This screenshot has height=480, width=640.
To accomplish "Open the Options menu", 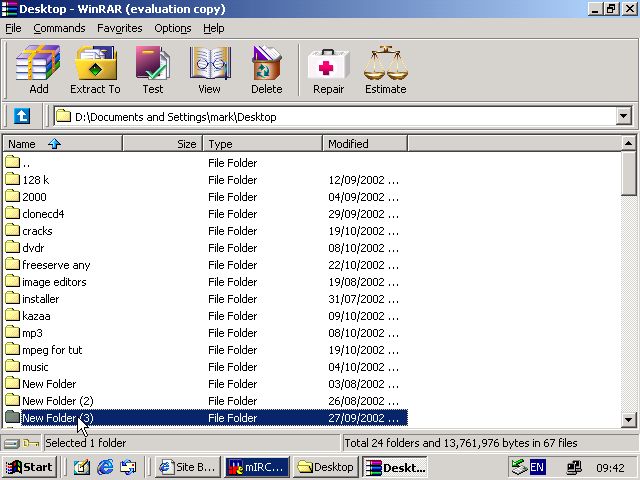I will tap(173, 28).
